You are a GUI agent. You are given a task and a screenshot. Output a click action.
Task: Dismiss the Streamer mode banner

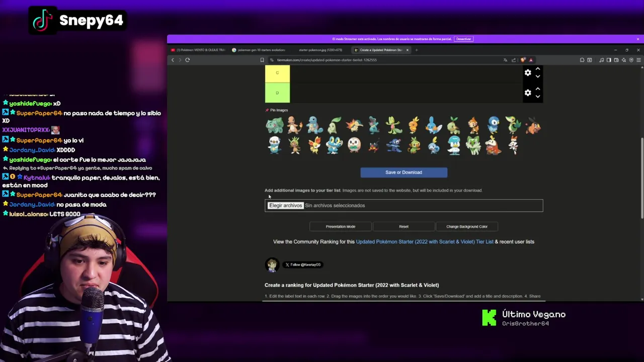click(x=638, y=39)
